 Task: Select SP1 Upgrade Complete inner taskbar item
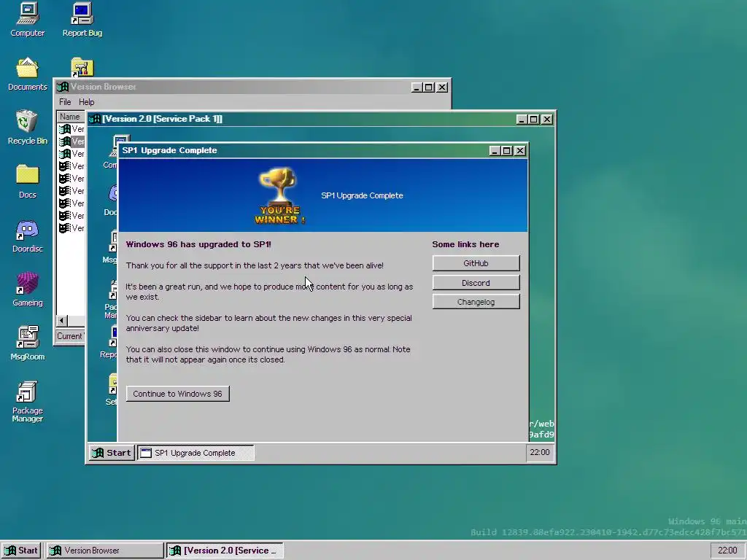[196, 453]
